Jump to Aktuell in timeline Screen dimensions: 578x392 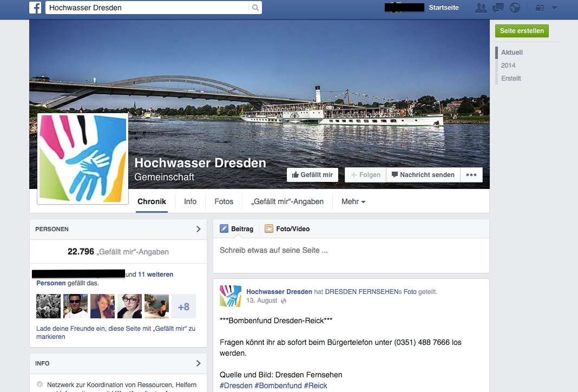511,53
